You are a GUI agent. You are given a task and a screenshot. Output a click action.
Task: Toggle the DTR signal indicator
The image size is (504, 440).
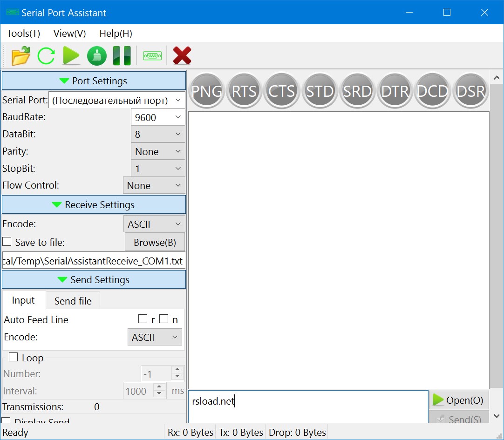tap(395, 91)
